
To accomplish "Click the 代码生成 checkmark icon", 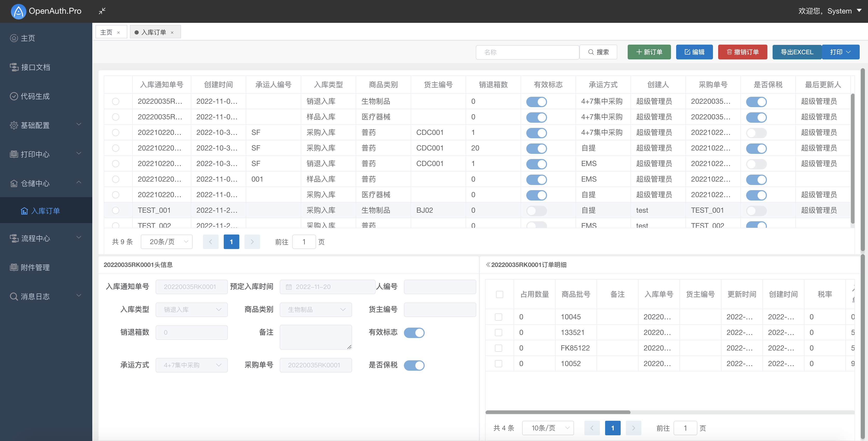I will 14,96.
